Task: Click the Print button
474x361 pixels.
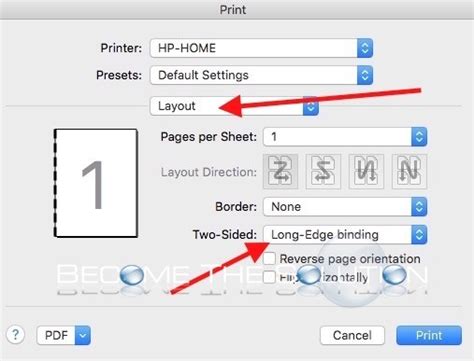Action: [x=429, y=335]
